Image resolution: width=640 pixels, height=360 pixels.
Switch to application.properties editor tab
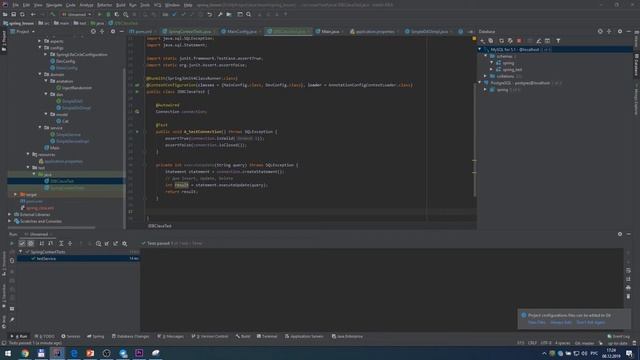point(372,31)
